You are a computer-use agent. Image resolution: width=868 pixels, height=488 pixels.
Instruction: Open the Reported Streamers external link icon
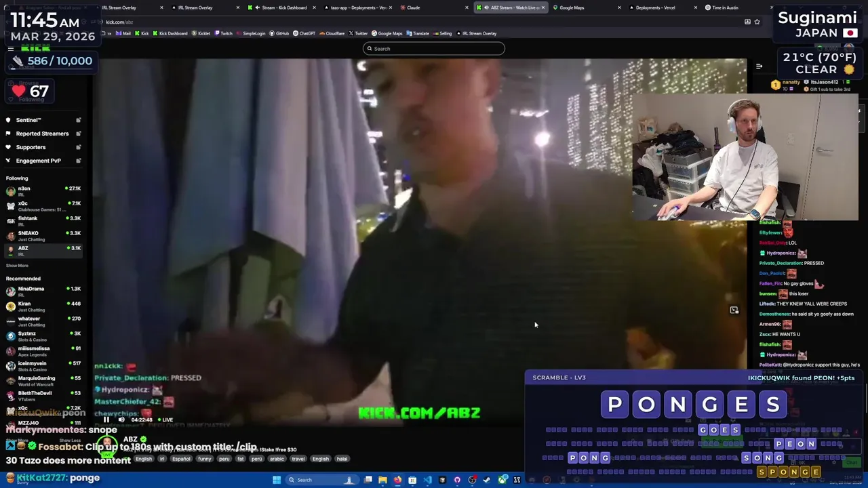pos(78,134)
